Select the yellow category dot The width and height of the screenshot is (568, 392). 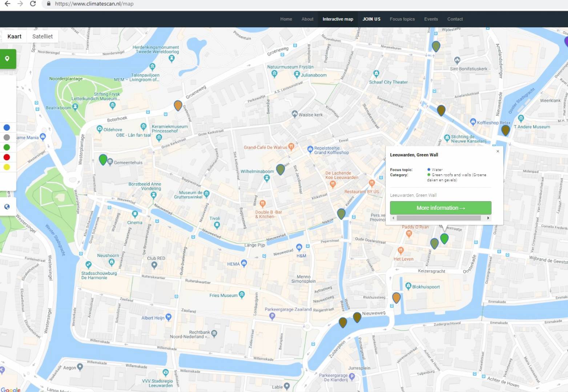pos(7,167)
